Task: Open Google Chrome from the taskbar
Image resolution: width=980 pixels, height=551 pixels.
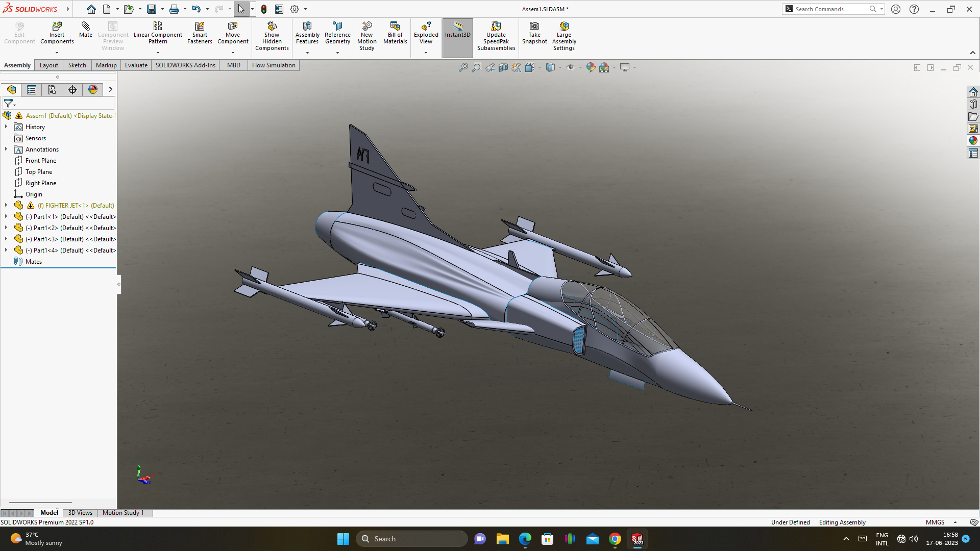Action: (615, 539)
